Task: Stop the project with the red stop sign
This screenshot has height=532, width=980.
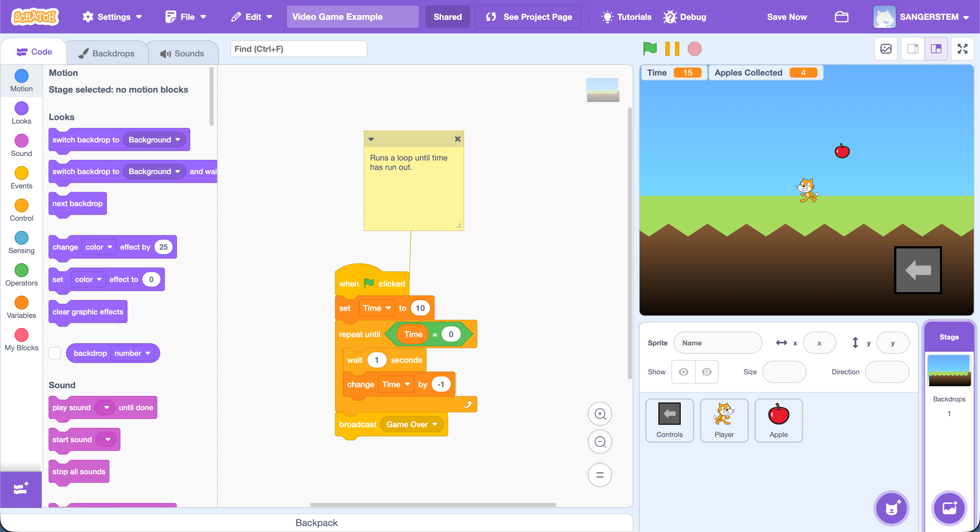Action: pyautogui.click(x=694, y=49)
